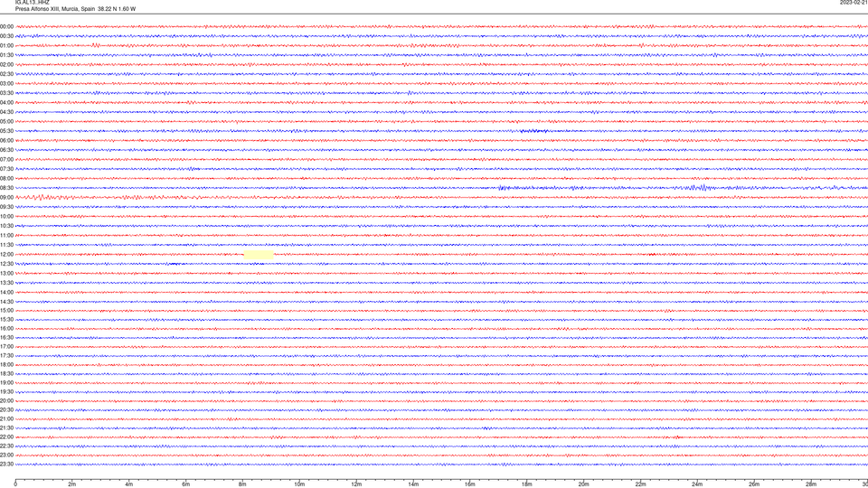Viewport: 868px width, 488px height.
Task: Click the yellow highlighted marker on the 12:00 trace
Action: point(259,255)
